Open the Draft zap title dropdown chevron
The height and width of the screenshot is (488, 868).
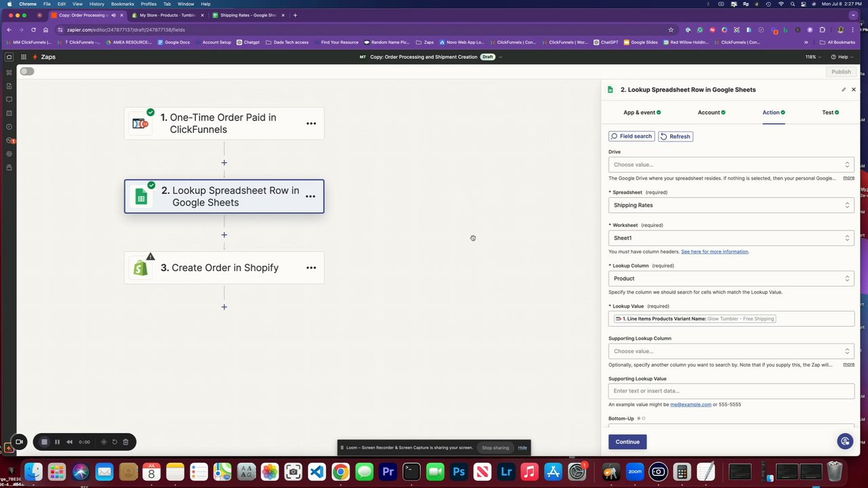coord(500,57)
